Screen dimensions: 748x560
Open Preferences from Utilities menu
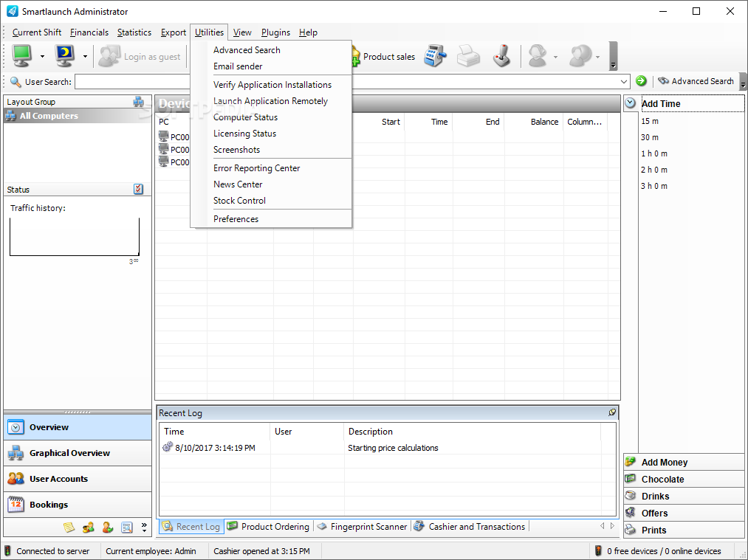click(x=271, y=219)
